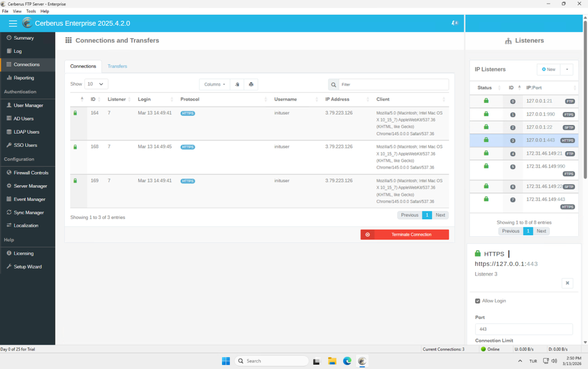
Task: Expand the Columns dropdown
Action: pyautogui.click(x=215, y=84)
